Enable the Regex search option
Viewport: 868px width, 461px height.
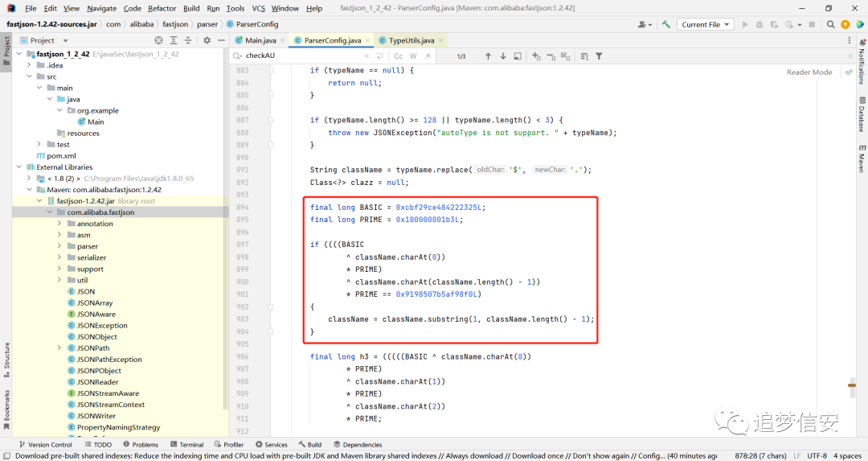(x=428, y=56)
